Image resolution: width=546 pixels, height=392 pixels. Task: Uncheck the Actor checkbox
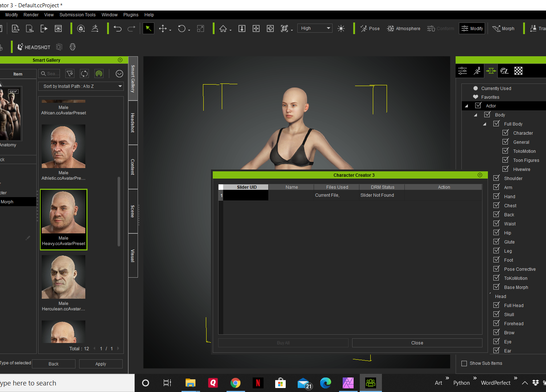pos(478,106)
